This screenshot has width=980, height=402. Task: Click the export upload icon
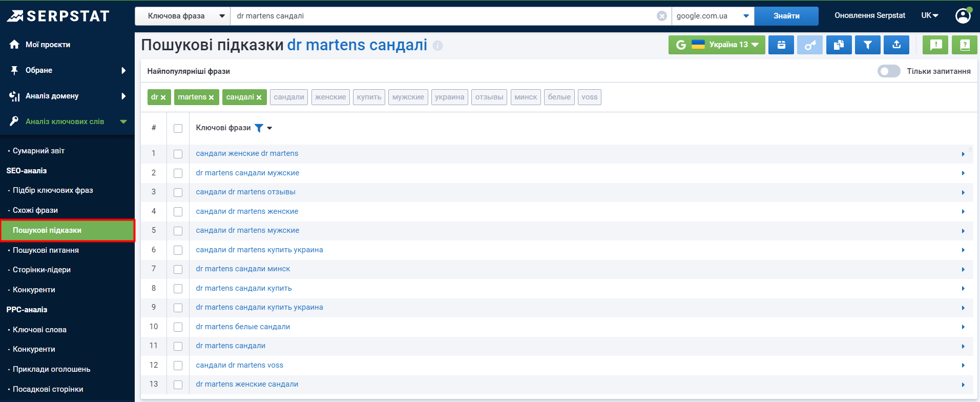(x=896, y=45)
